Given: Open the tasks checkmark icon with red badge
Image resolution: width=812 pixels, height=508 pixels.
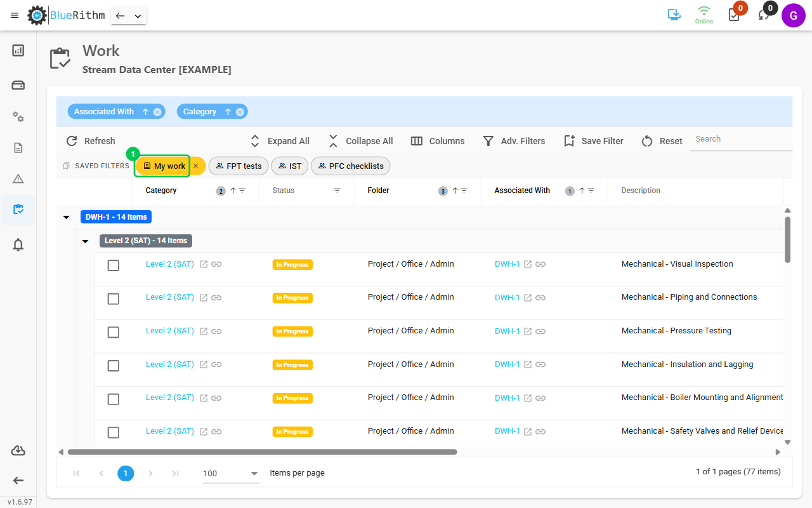Looking at the screenshot, I should [x=734, y=15].
